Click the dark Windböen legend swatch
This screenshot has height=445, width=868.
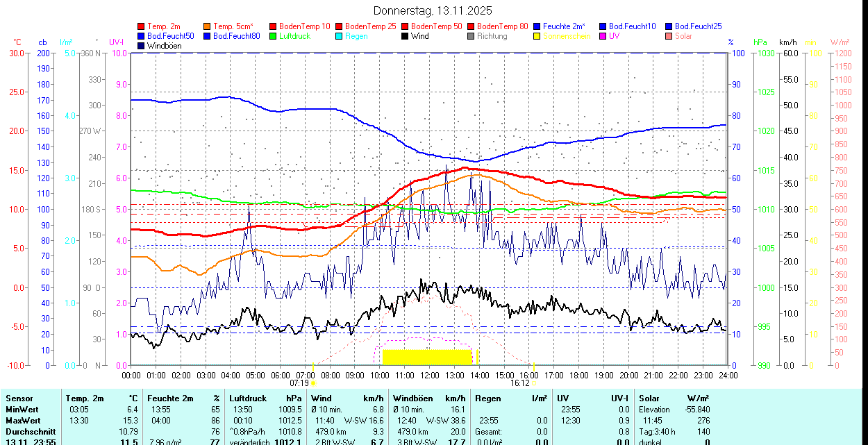142,46
